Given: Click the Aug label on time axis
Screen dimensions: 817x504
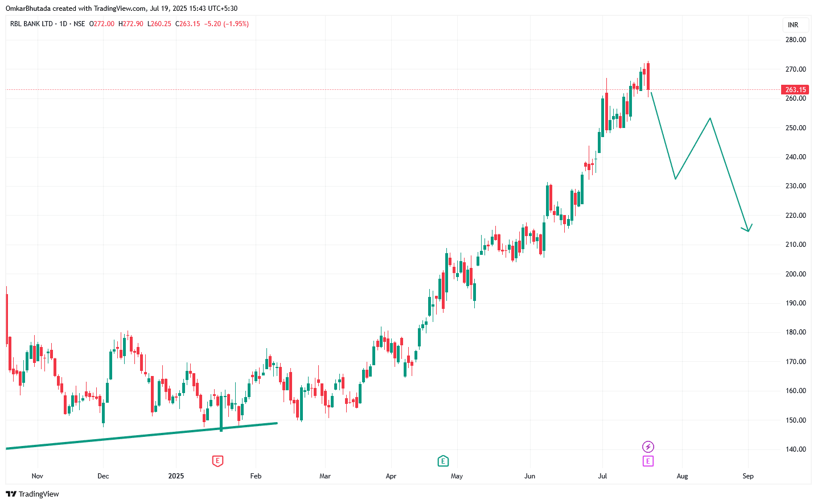Looking at the screenshot, I should 682,476.
